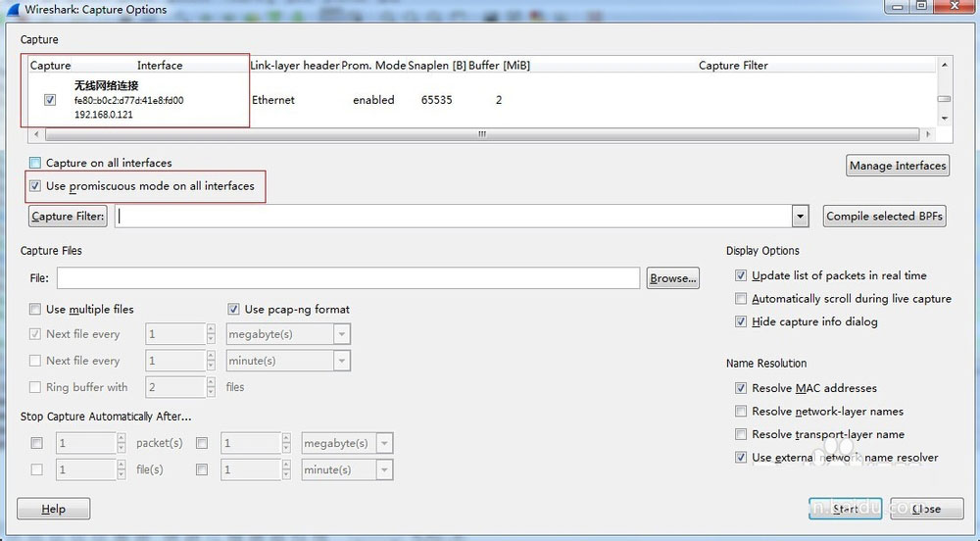Viewport: 980px width, 541px height.
Task: Click the Snaplen [B] column header
Action: tap(437, 66)
